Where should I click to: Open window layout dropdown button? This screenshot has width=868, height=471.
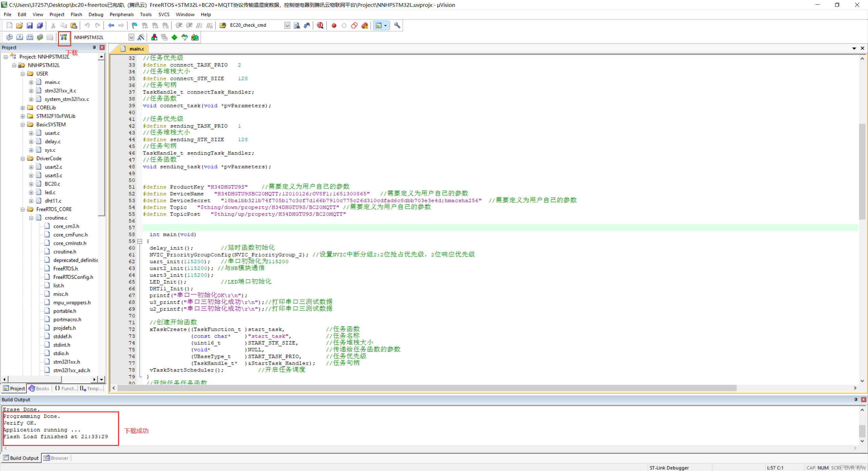point(386,25)
